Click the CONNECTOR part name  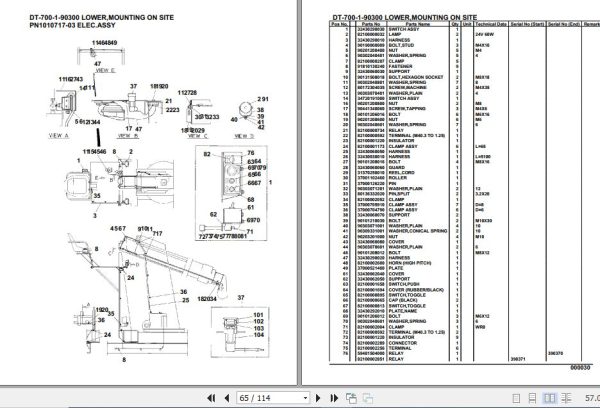tap(403, 343)
